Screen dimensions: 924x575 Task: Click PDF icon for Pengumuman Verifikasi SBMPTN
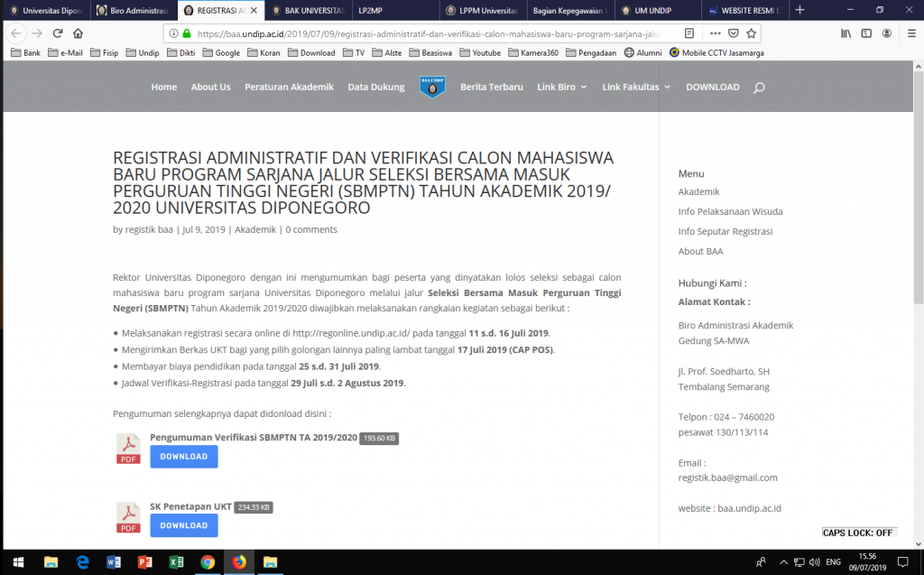pos(128,449)
